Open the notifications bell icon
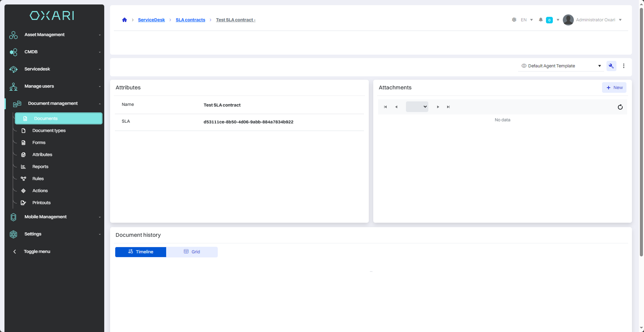The image size is (644, 332). coord(541,20)
